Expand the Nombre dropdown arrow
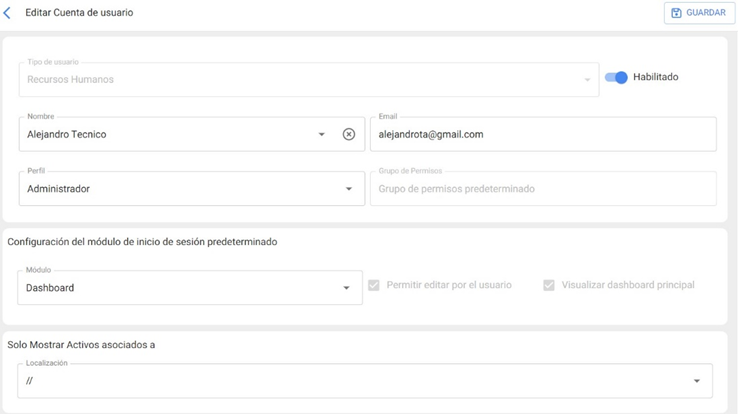 [x=322, y=134]
